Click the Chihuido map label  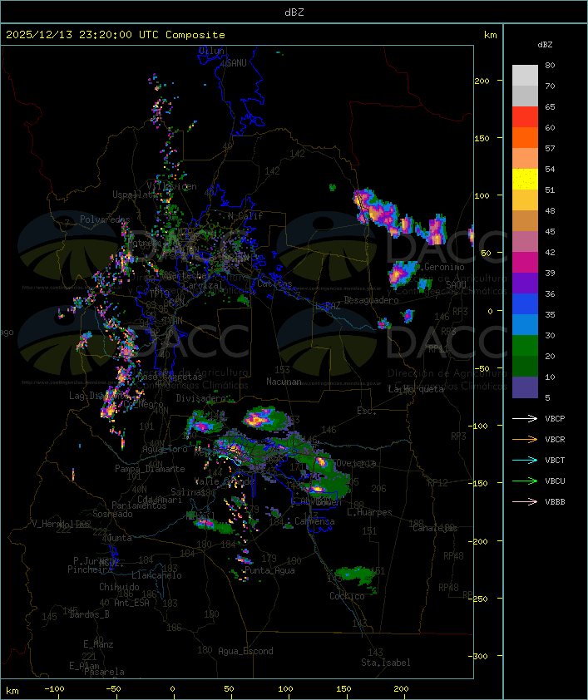(x=119, y=587)
